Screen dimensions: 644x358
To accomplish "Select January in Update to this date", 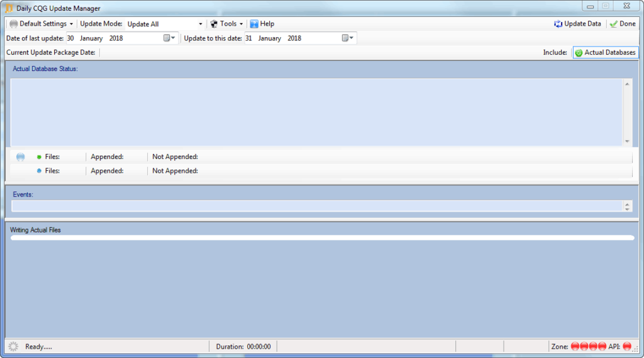I will [269, 38].
